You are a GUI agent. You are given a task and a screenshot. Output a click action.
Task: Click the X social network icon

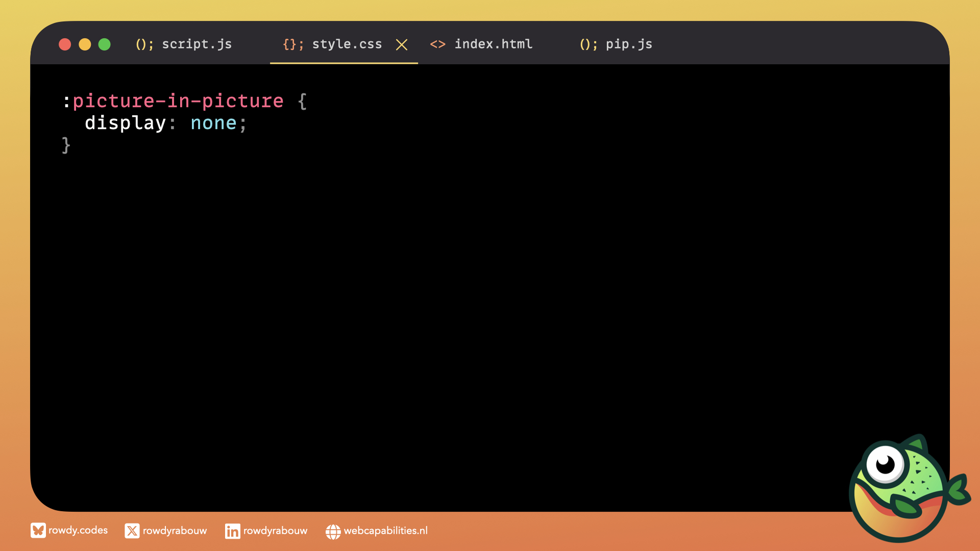[132, 531]
